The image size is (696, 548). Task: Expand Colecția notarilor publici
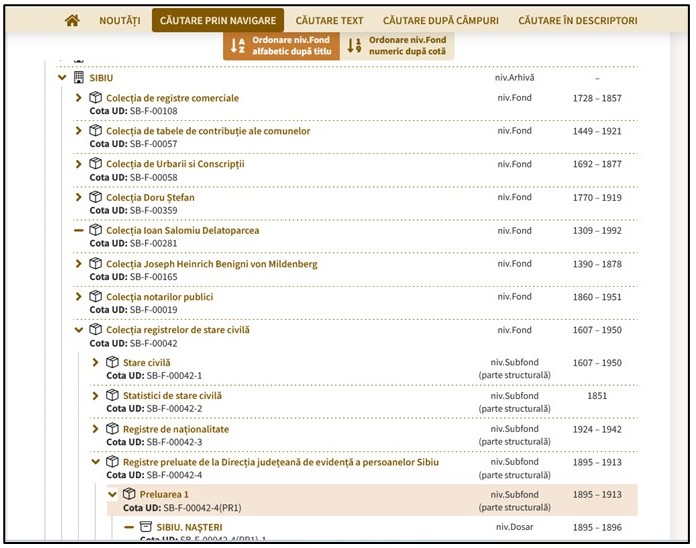pyautogui.click(x=79, y=296)
